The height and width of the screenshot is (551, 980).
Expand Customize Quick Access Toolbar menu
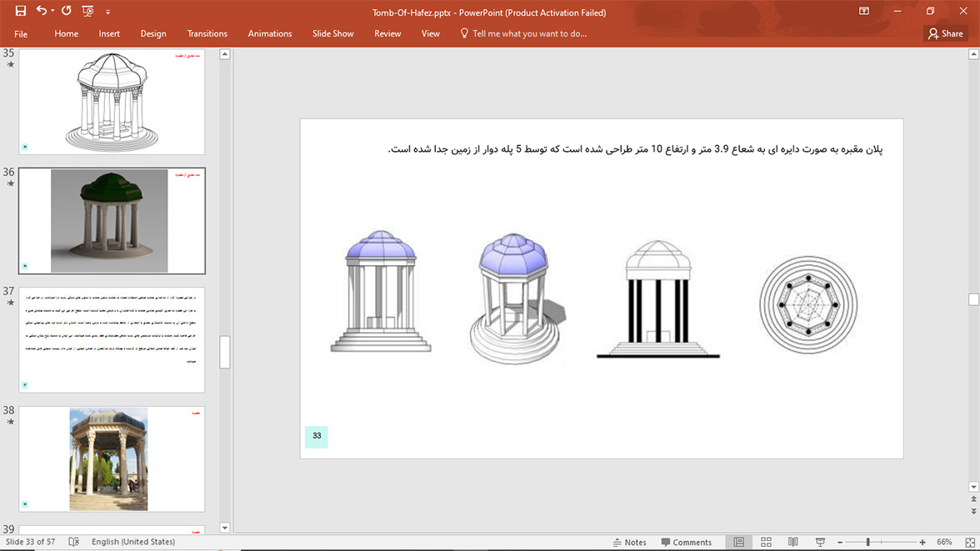107,13
